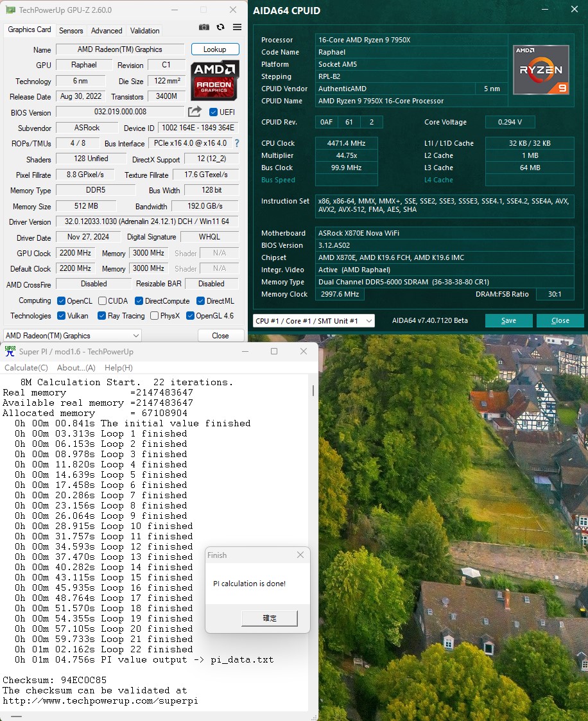Click Save in AIDA64 CPUID

tap(508, 320)
